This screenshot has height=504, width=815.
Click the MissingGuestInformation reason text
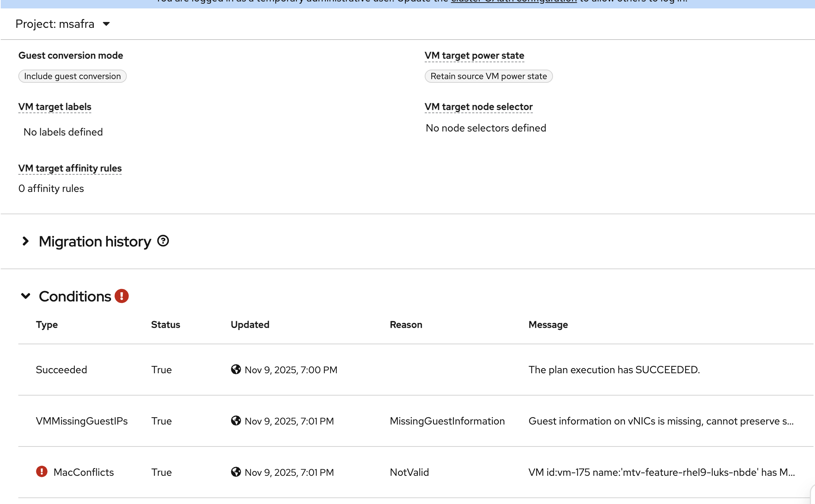click(x=447, y=421)
